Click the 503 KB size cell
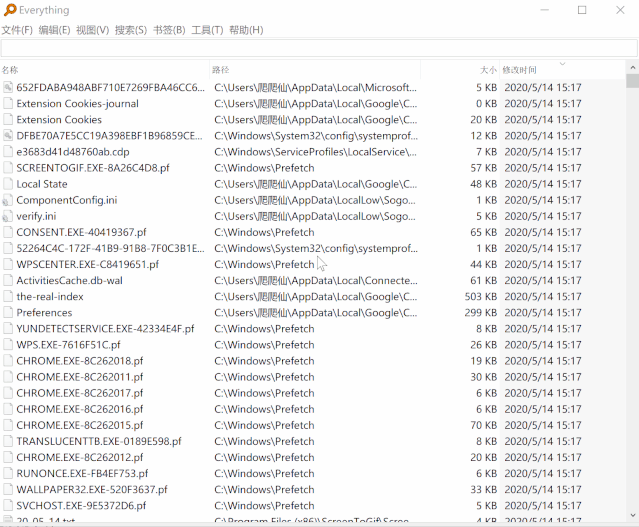The image size is (639, 527). click(480, 297)
